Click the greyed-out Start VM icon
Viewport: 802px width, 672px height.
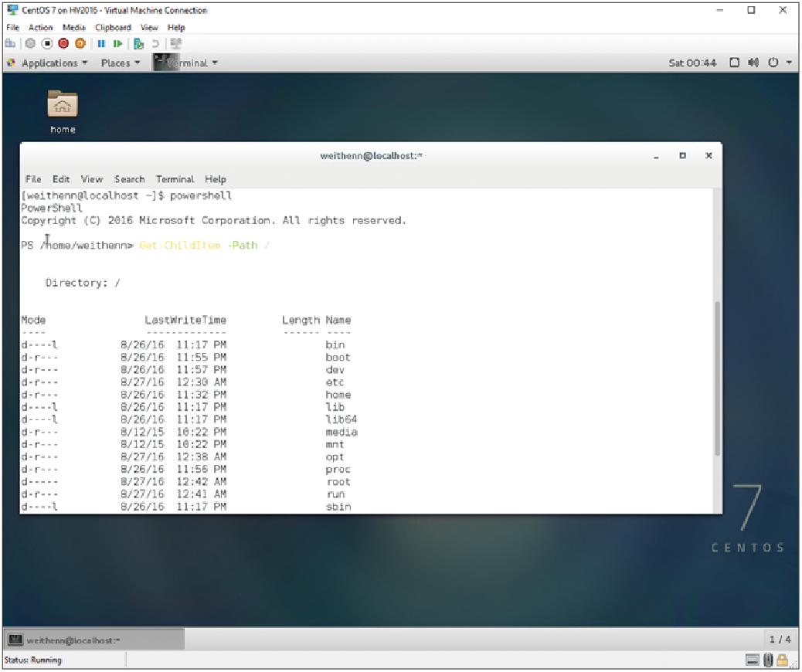point(30,44)
